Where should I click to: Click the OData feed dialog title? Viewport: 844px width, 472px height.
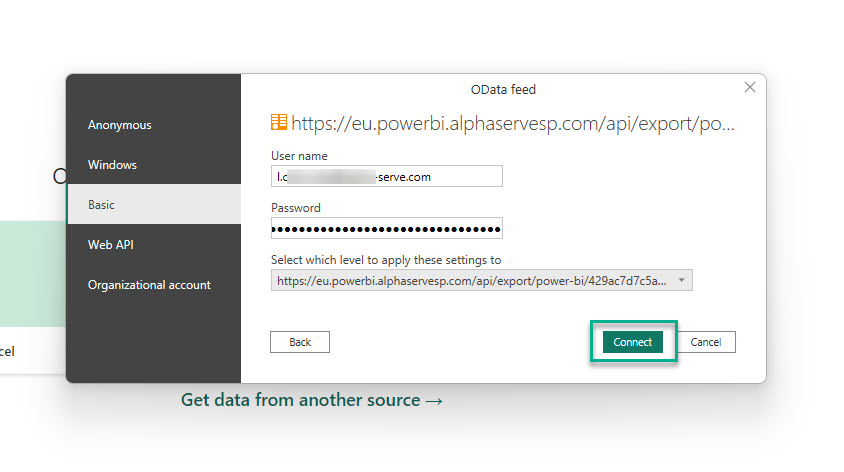[x=503, y=90]
